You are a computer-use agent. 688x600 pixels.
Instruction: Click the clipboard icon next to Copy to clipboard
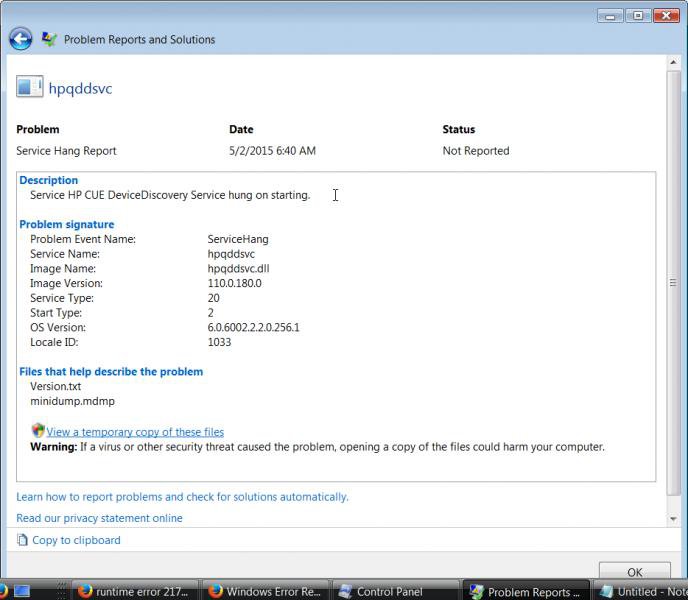click(x=22, y=539)
